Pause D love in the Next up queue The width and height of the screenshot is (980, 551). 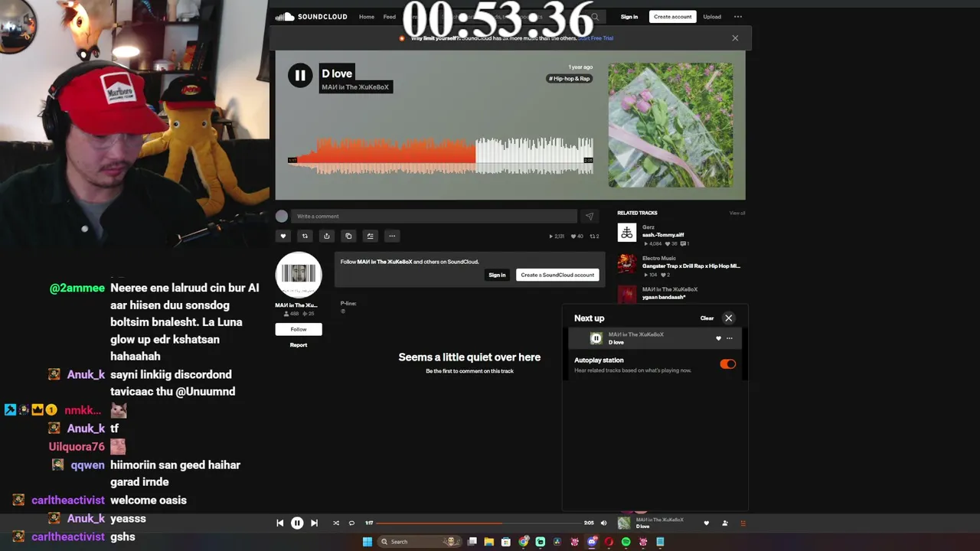[596, 338]
